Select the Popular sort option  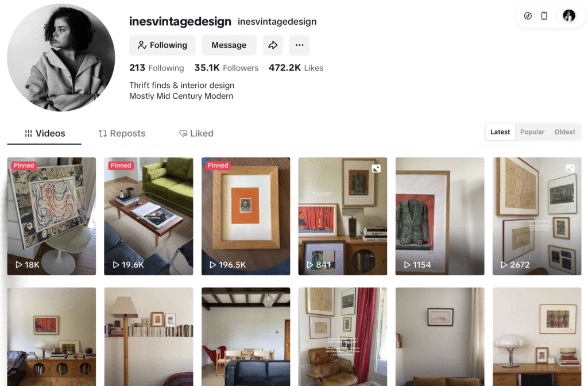click(532, 132)
